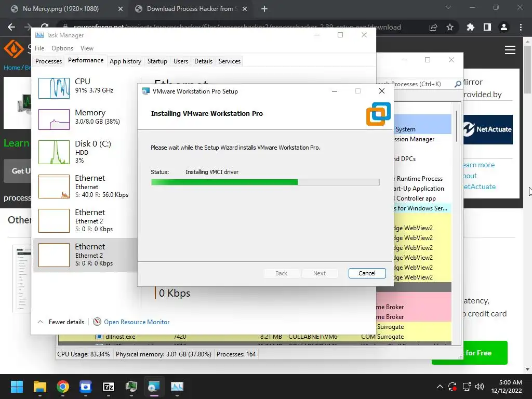Select Ethernet with 40.0 Kbps send

(85, 187)
